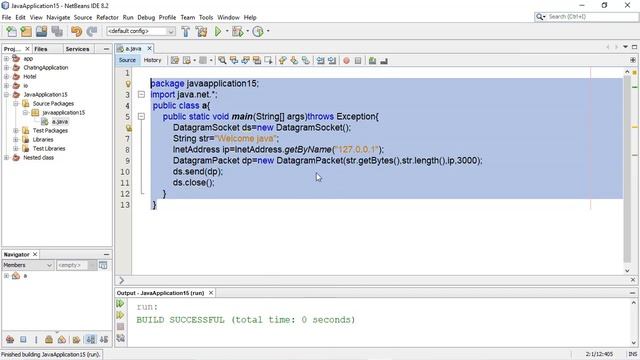
Task: Click the New Project toolbar icon
Action: (26, 31)
